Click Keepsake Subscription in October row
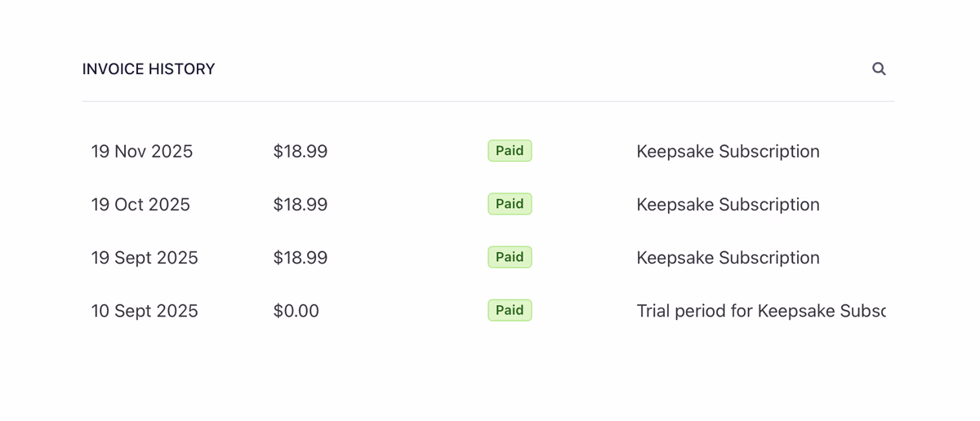The width and height of the screenshot is (980, 421). click(x=728, y=205)
